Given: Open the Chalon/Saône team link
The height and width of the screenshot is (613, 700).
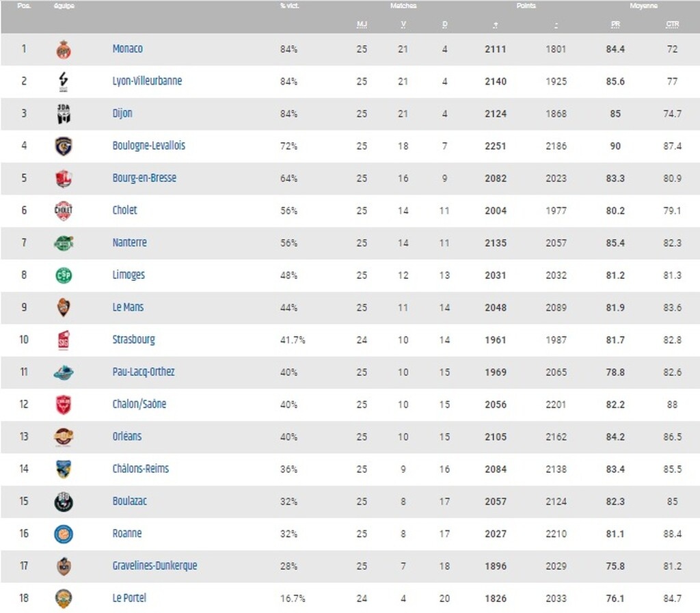Looking at the screenshot, I should tap(139, 404).
